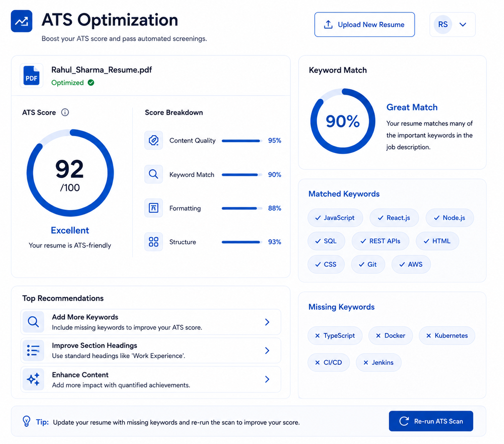Viewport: 504px width, 444px height.
Task: Click the Add More Keywords search icon
Action: click(x=33, y=322)
